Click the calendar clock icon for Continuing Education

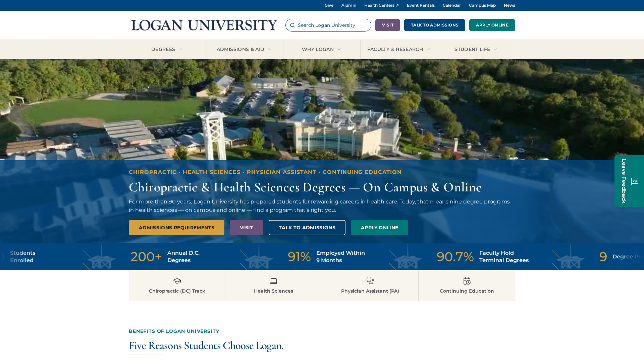[x=467, y=281]
